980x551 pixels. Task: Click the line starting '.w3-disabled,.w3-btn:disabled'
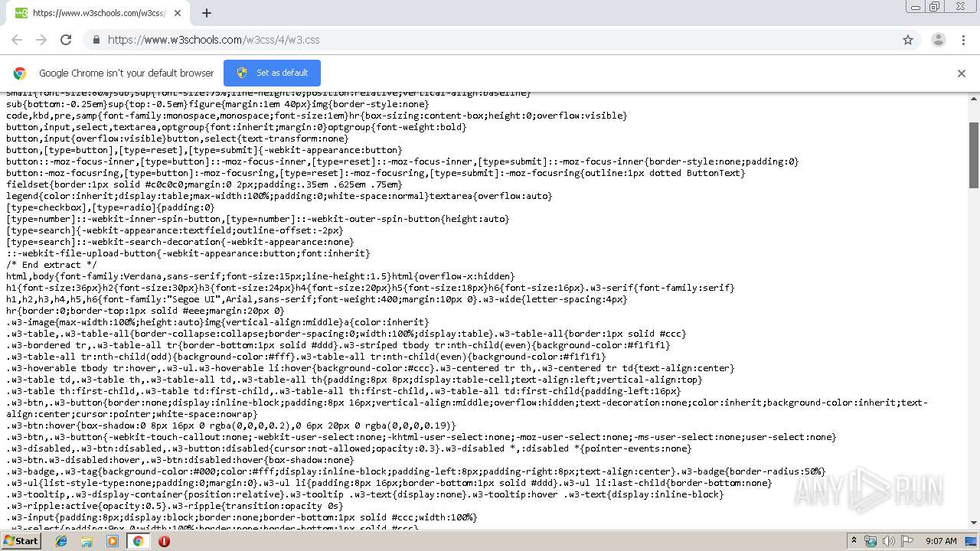[348, 448]
